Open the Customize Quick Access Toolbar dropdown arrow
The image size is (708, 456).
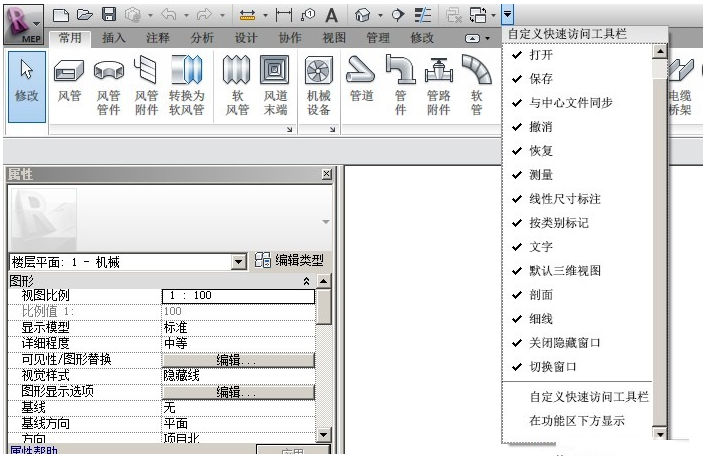pyautogui.click(x=508, y=15)
